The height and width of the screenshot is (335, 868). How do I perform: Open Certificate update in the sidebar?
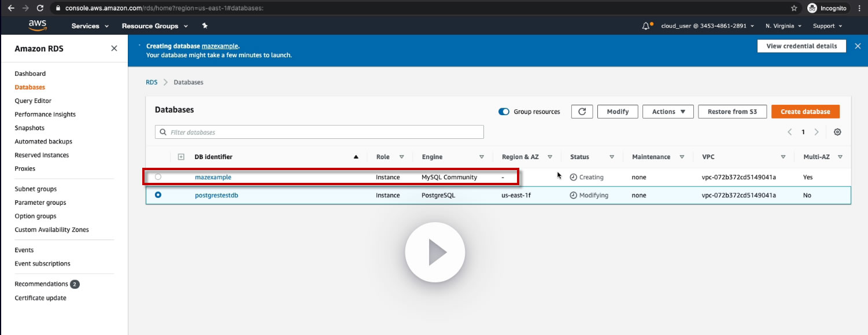click(40, 298)
